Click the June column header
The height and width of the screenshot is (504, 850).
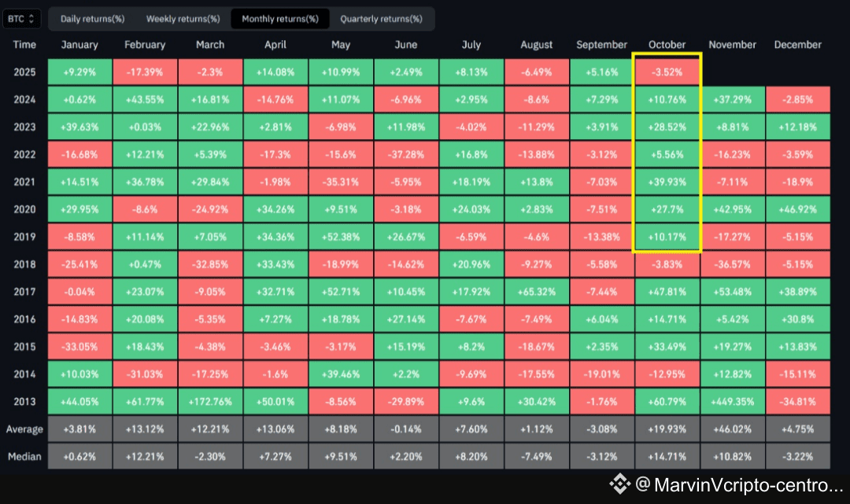pyautogui.click(x=406, y=44)
